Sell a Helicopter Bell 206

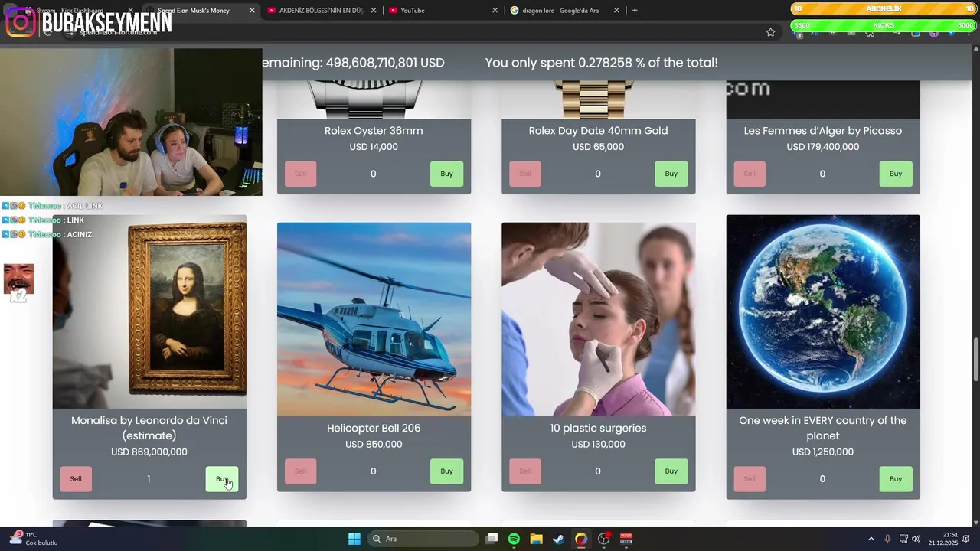300,471
